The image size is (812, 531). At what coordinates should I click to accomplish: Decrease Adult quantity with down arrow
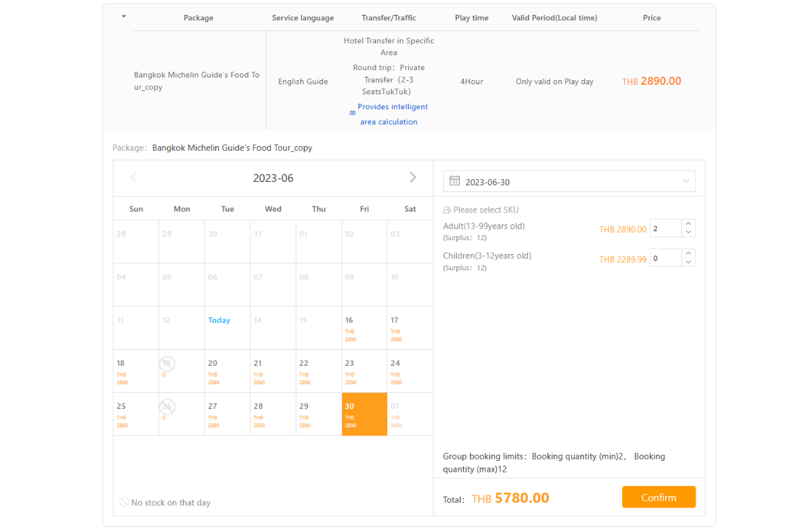click(688, 232)
